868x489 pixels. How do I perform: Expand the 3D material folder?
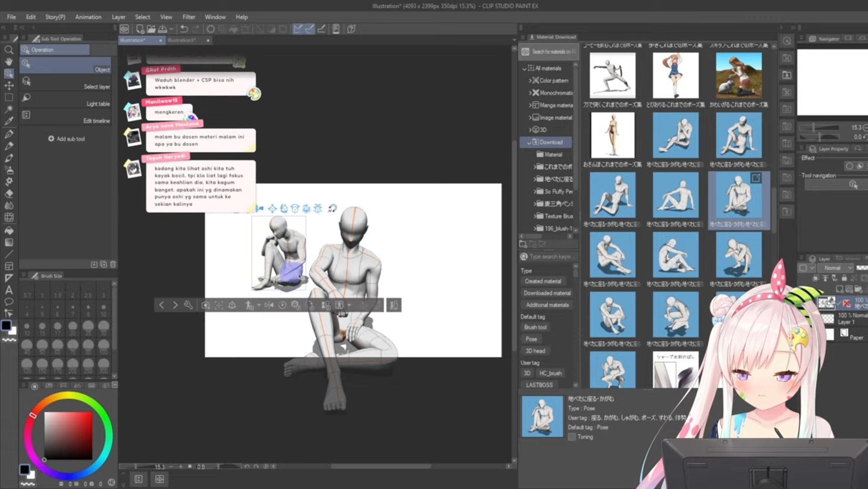click(530, 130)
